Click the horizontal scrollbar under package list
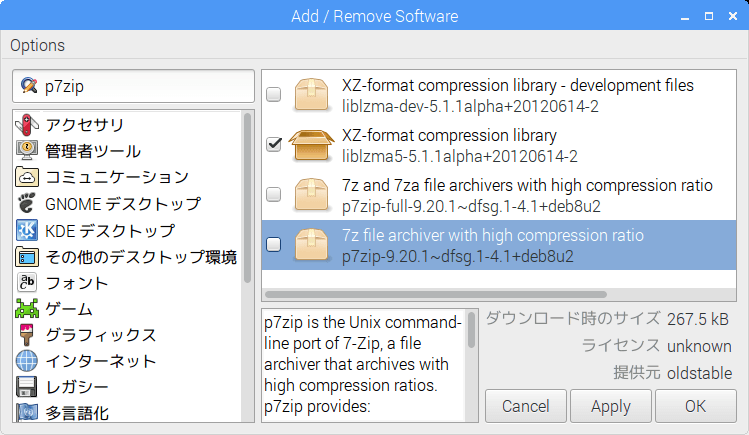This screenshot has width=749, height=435. pyautogui.click(x=440, y=294)
